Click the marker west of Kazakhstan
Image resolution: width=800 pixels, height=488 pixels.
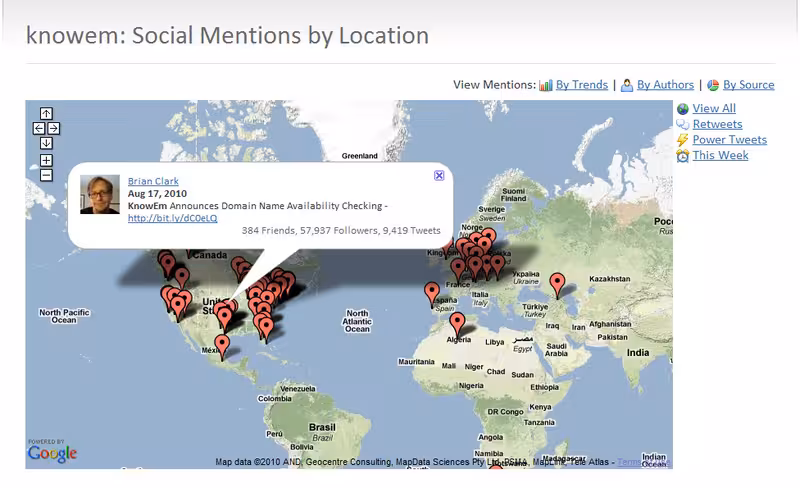coord(557,285)
